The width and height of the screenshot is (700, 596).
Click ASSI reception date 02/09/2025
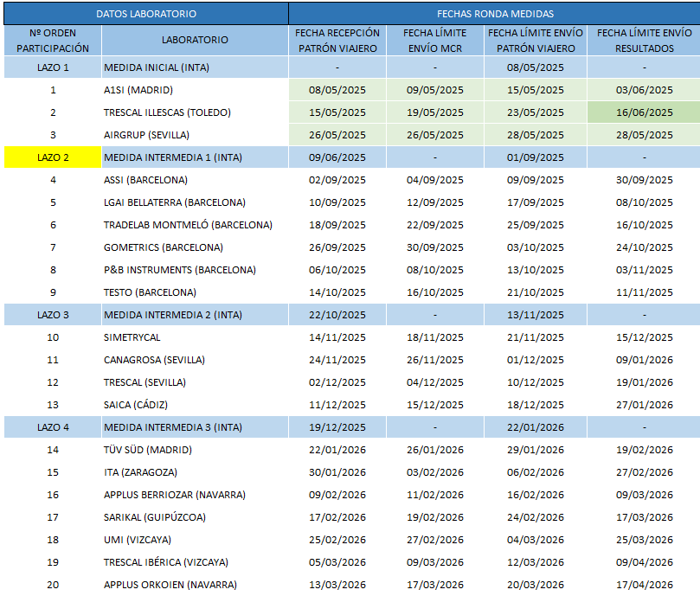[x=337, y=180]
